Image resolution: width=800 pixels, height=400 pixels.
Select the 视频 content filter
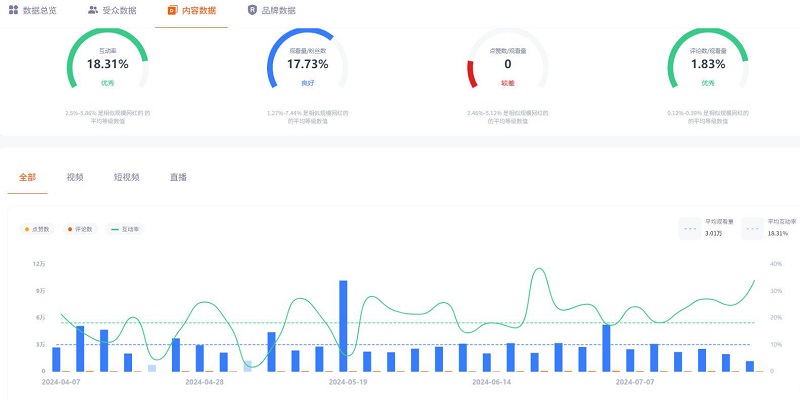point(75,177)
